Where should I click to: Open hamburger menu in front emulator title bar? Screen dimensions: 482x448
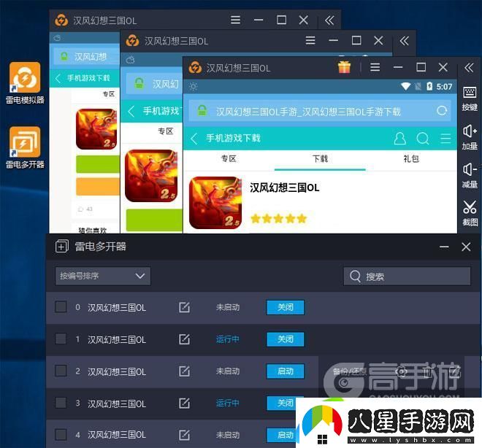point(375,67)
